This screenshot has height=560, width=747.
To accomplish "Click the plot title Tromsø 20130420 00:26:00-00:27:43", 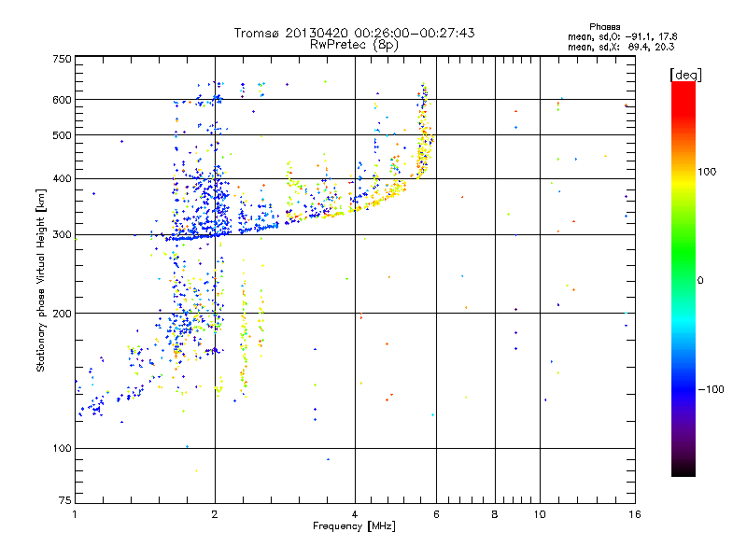I will tap(354, 33).
